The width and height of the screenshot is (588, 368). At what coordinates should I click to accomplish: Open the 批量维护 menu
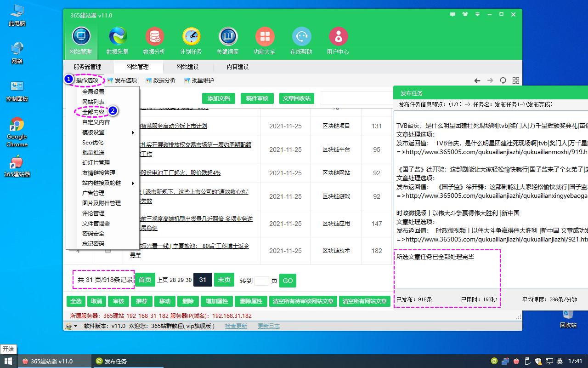199,80
